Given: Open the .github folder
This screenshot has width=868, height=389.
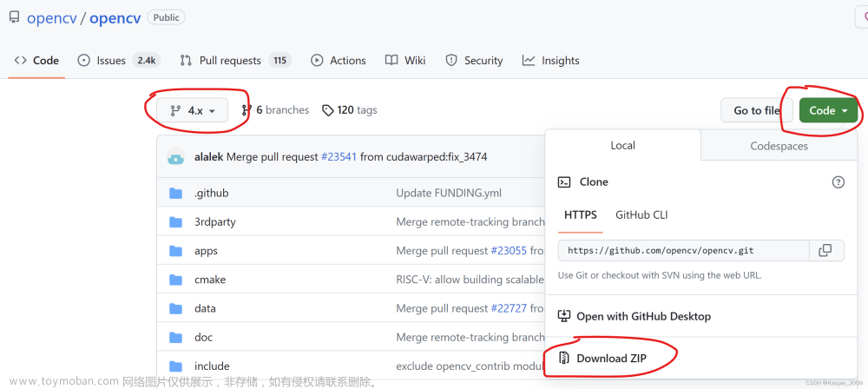Looking at the screenshot, I should [x=212, y=194].
